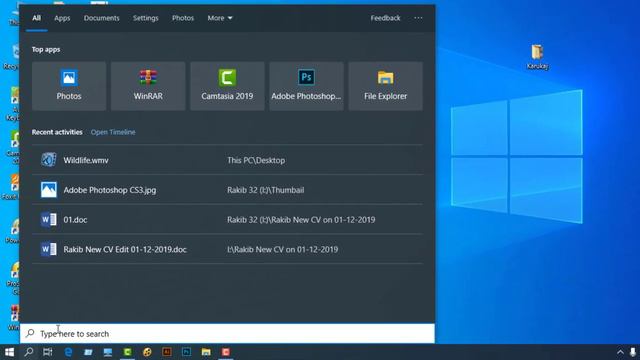This screenshot has width=640, height=360.
Task: Select the Karukaj folder on desktop
Action: pos(537,57)
